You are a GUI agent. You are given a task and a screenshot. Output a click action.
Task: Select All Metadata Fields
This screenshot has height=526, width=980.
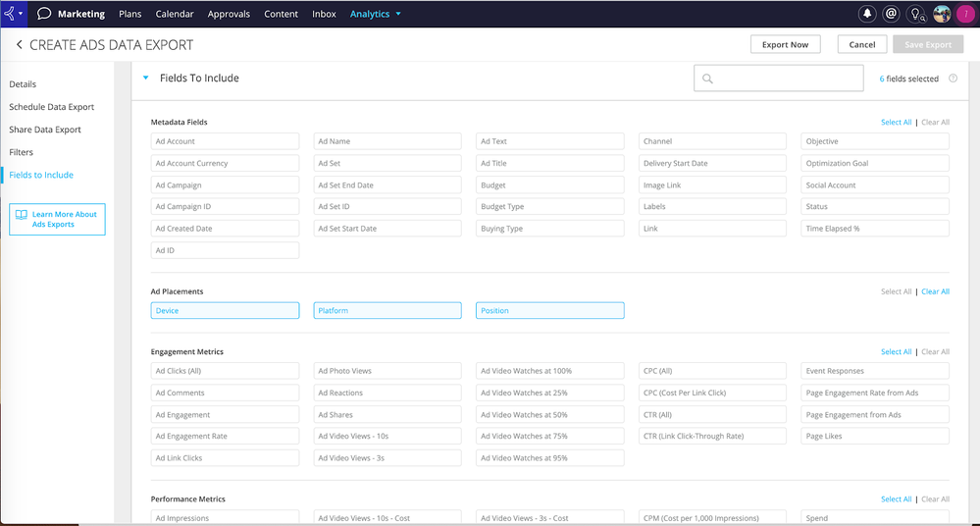(896, 122)
